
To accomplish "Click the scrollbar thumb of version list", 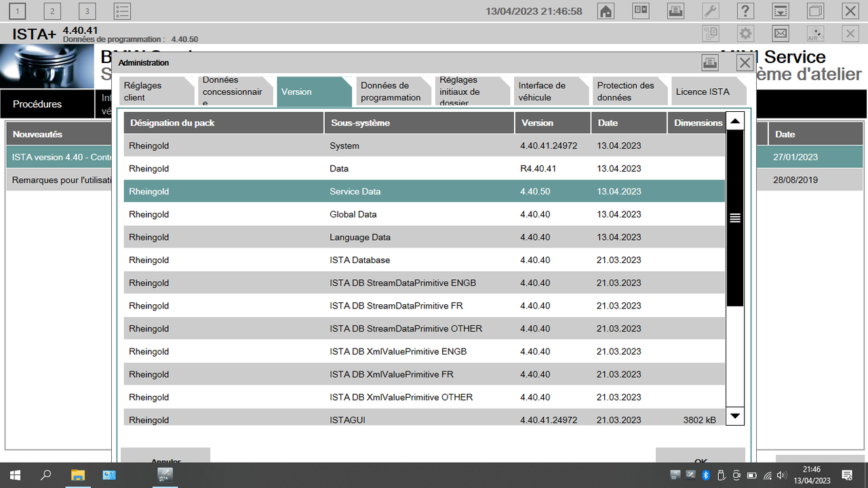I will click(x=735, y=218).
